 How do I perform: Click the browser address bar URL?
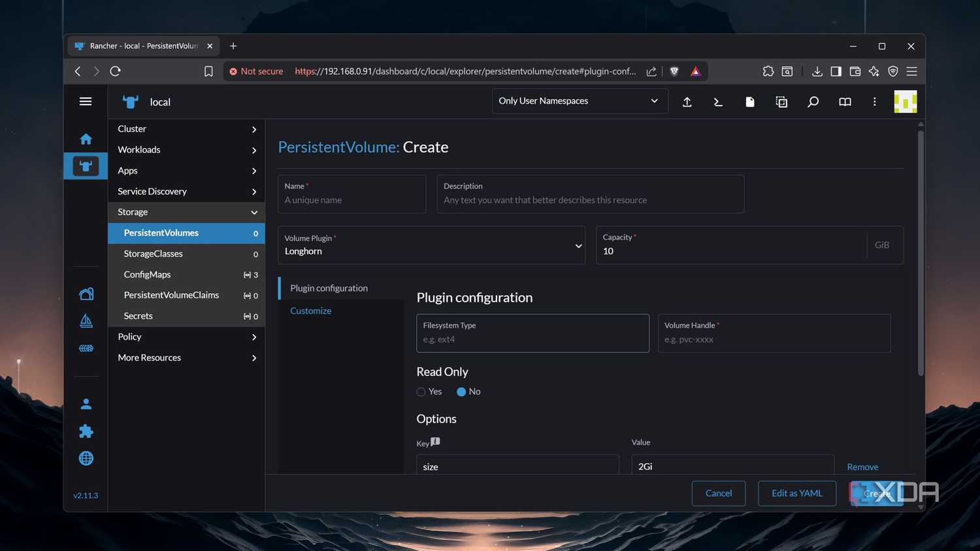[465, 71]
